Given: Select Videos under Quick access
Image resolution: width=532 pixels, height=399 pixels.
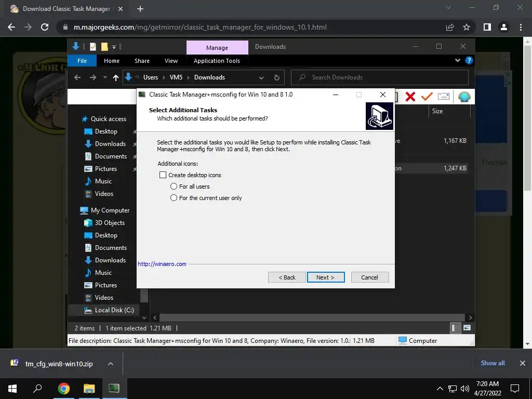Looking at the screenshot, I should [104, 194].
